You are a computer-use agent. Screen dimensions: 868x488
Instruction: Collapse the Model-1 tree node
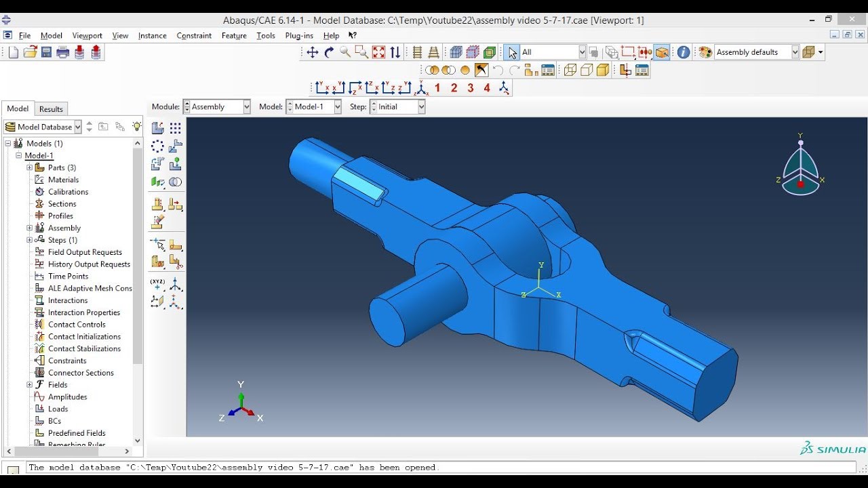pyautogui.click(x=19, y=155)
